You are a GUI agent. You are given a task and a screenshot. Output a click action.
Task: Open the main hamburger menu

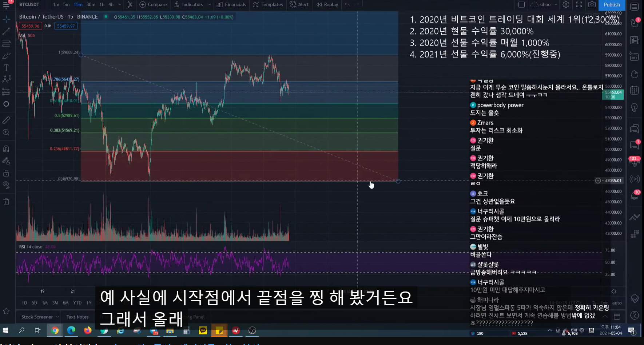coord(6,5)
